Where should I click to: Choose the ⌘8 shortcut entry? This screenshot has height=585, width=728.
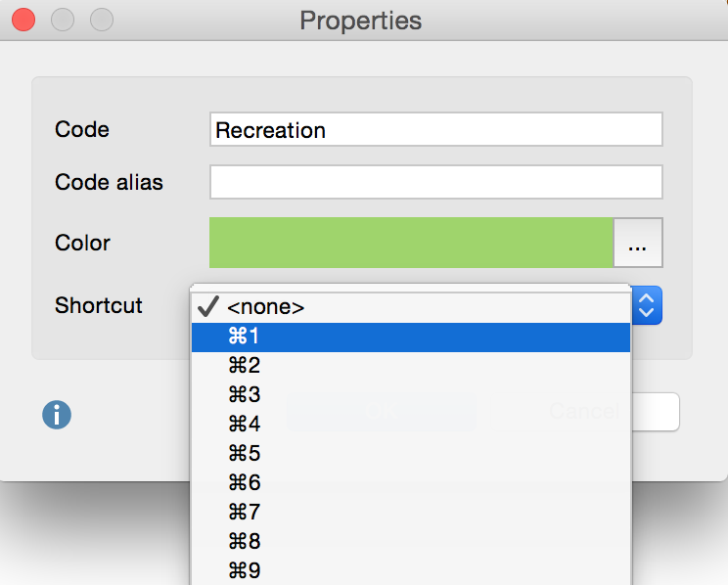pos(245,541)
